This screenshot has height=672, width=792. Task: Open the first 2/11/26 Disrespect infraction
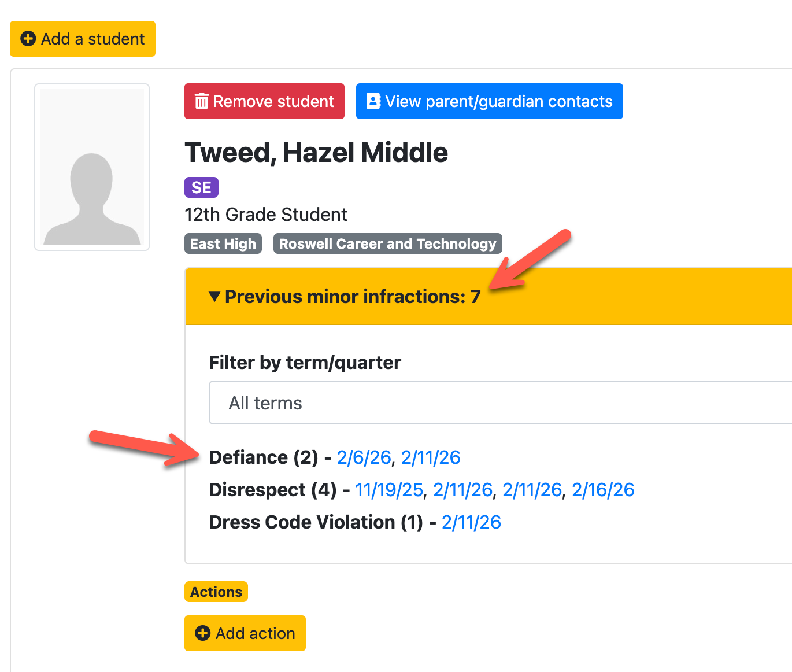[x=462, y=490]
